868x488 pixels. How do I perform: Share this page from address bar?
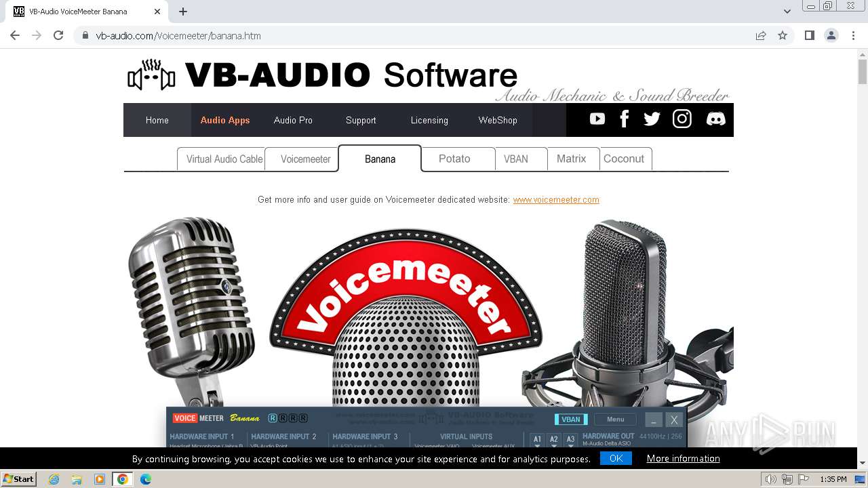(x=761, y=35)
